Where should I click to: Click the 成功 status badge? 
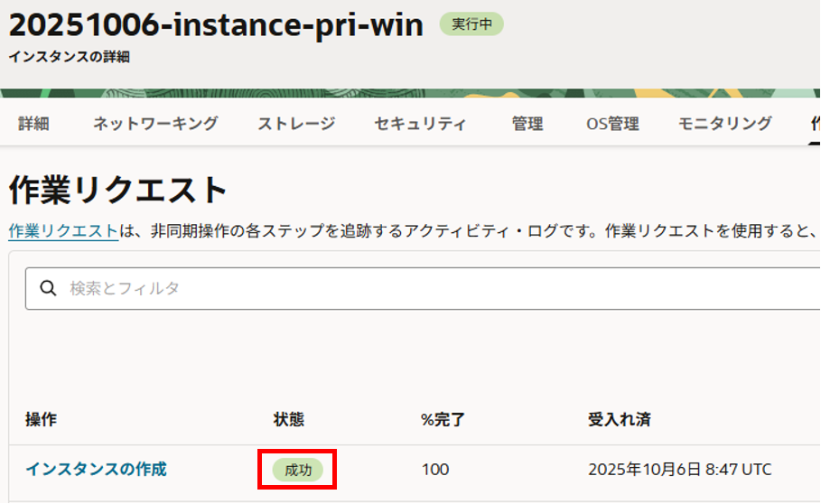point(298,470)
